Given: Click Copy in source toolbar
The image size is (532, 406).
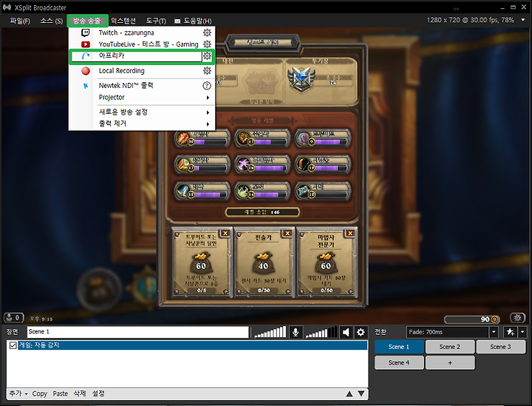Looking at the screenshot, I should [x=40, y=393].
